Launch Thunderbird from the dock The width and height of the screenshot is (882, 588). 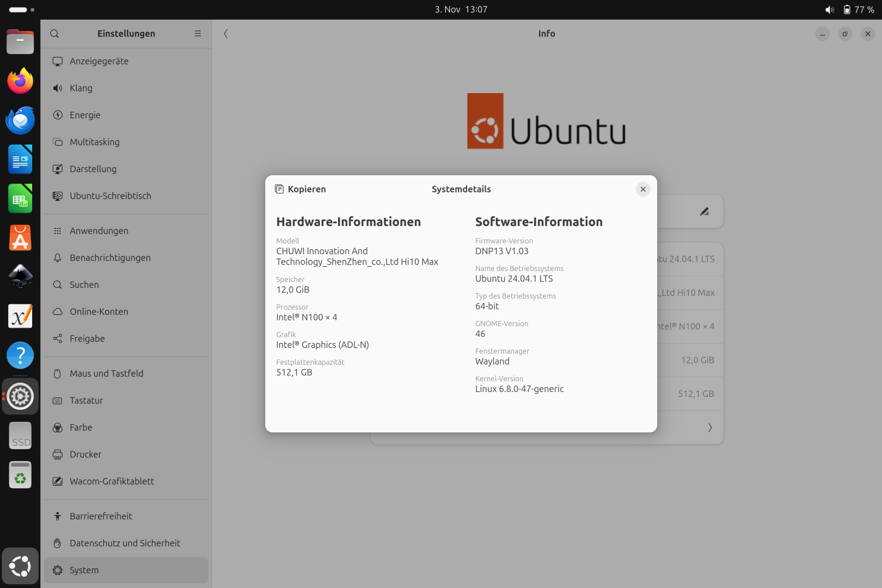pyautogui.click(x=20, y=120)
